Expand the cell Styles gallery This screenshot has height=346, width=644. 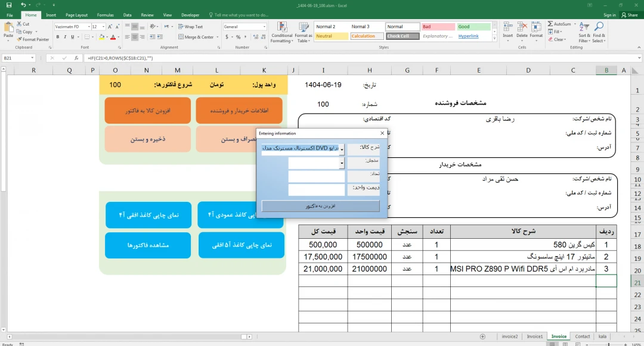pyautogui.click(x=494, y=39)
